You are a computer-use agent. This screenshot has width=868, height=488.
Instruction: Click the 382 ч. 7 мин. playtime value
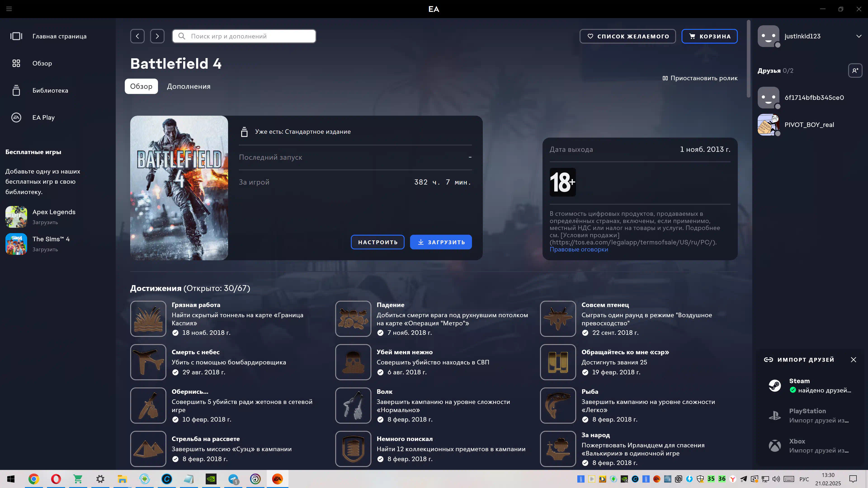click(442, 182)
